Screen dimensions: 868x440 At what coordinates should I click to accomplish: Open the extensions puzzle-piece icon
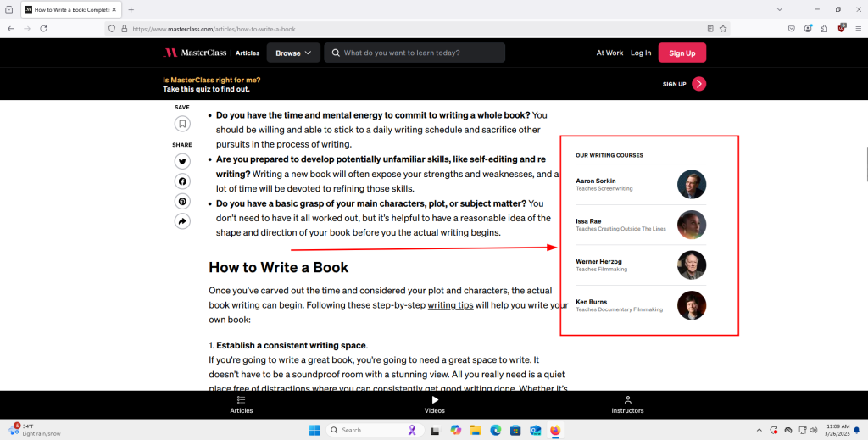[824, 29]
